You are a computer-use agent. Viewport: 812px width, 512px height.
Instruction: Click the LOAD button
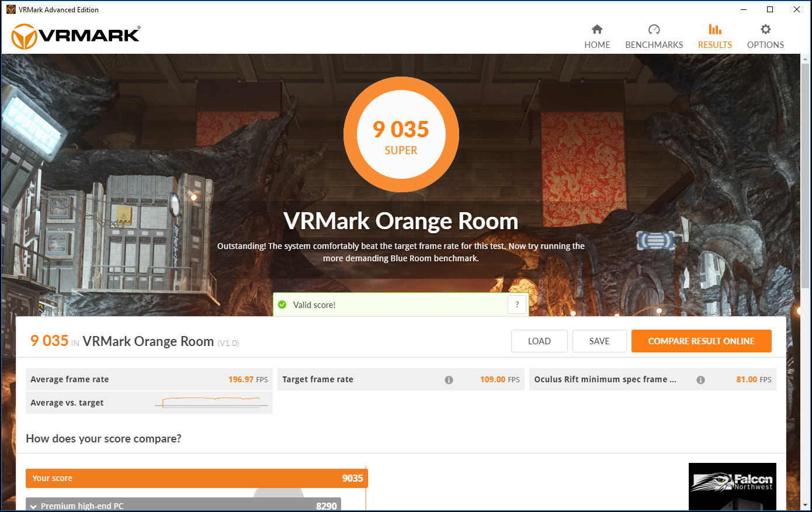(539, 341)
